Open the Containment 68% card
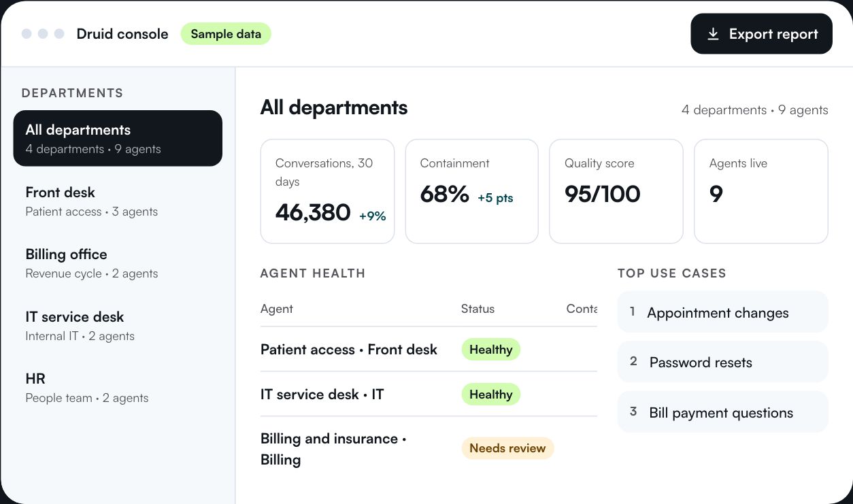Viewport: 853px width, 504px height. 472,191
